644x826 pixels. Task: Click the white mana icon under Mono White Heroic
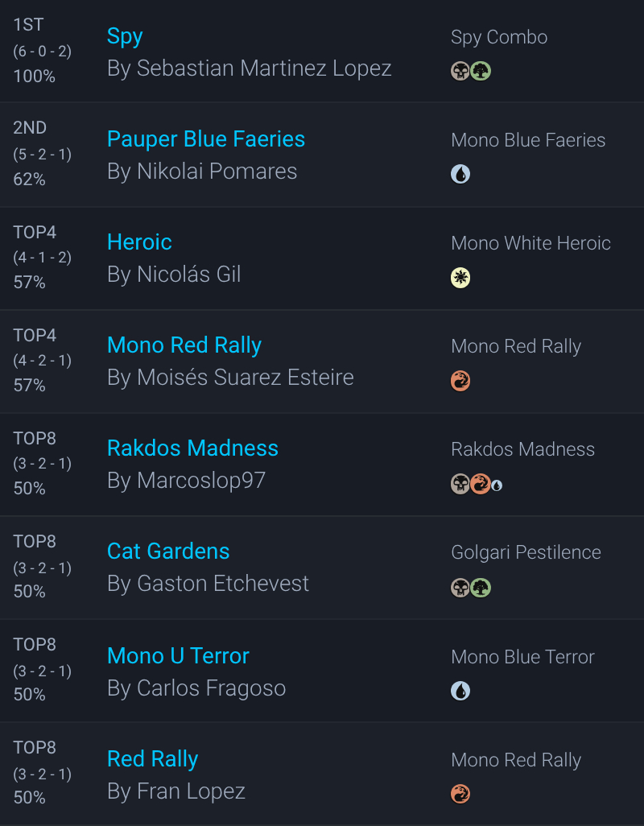[460, 278]
